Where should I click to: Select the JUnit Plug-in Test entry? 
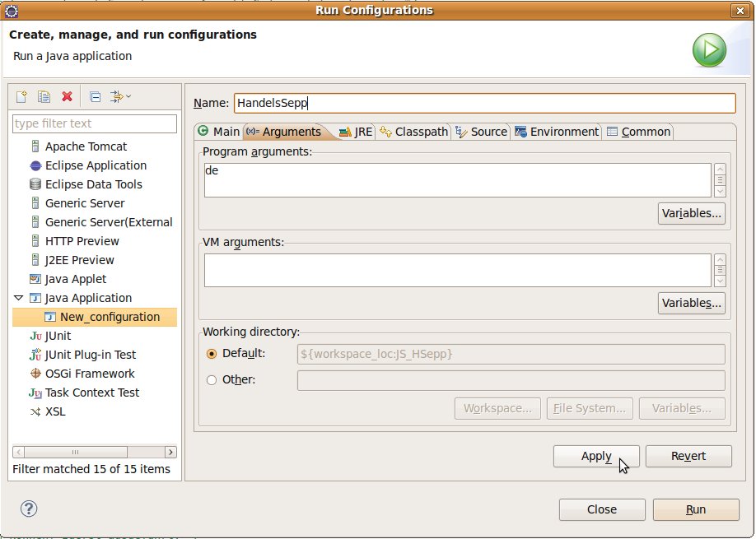tap(90, 355)
